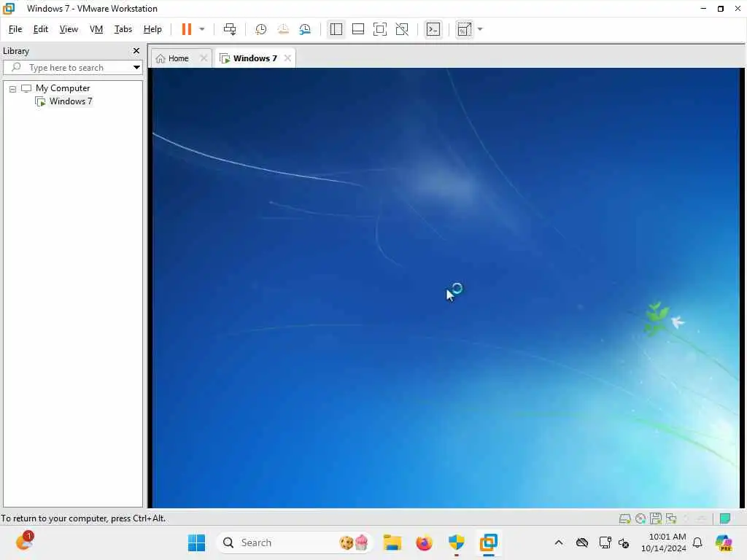Open the Help menu
Image resolution: width=747 pixels, height=560 pixels.
click(152, 29)
